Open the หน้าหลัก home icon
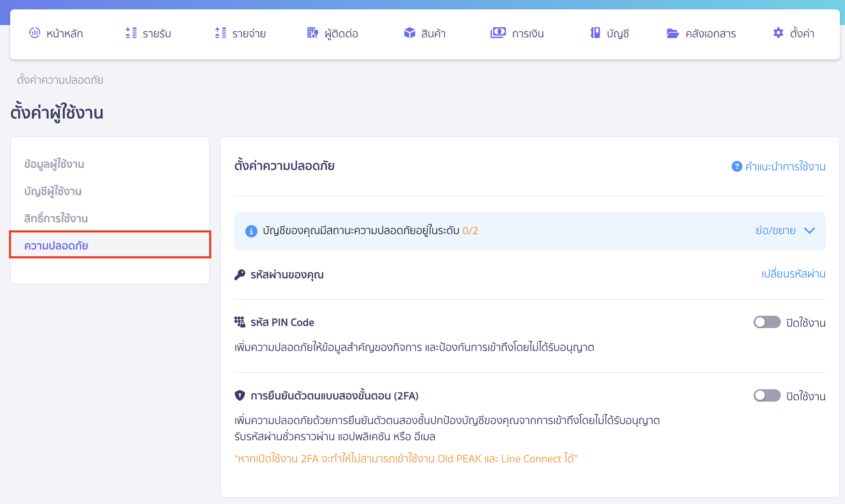This screenshot has width=845, height=504. (x=34, y=33)
